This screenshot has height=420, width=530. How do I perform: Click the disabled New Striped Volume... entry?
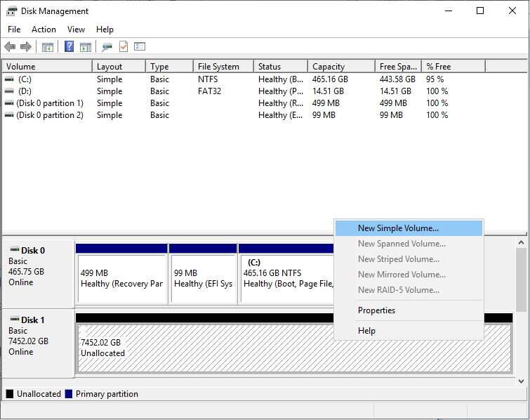(409, 259)
